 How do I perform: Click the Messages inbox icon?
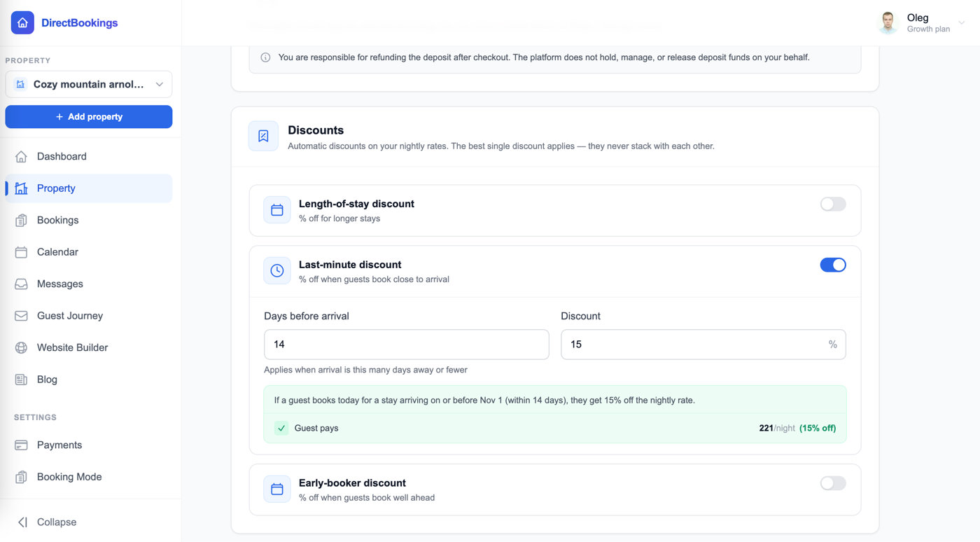[x=21, y=284]
